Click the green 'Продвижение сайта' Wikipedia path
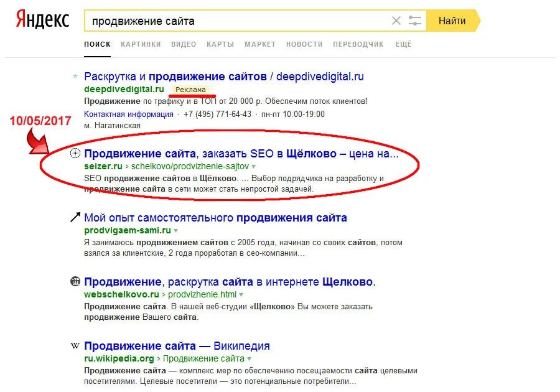 coord(203,358)
